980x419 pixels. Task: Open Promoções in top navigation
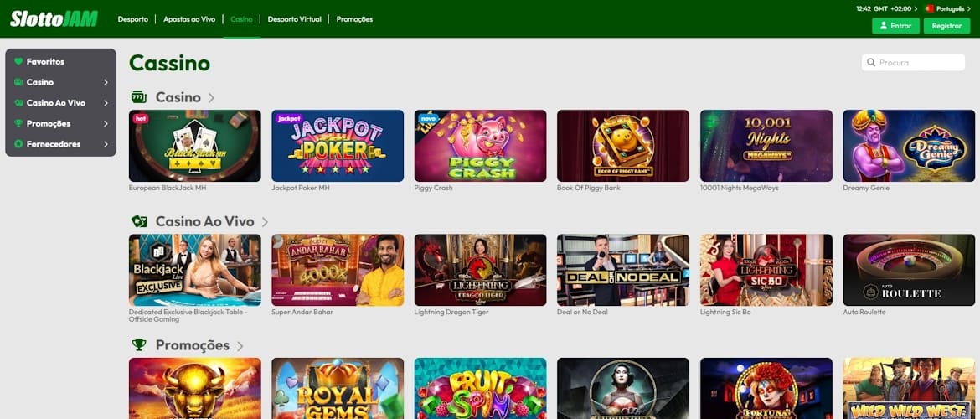point(354,19)
